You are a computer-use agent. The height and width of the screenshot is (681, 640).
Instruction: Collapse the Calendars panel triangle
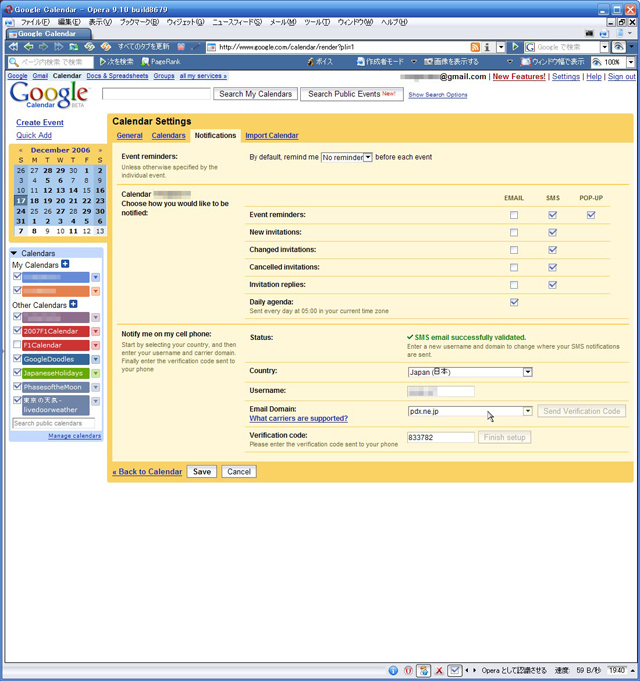(14, 253)
